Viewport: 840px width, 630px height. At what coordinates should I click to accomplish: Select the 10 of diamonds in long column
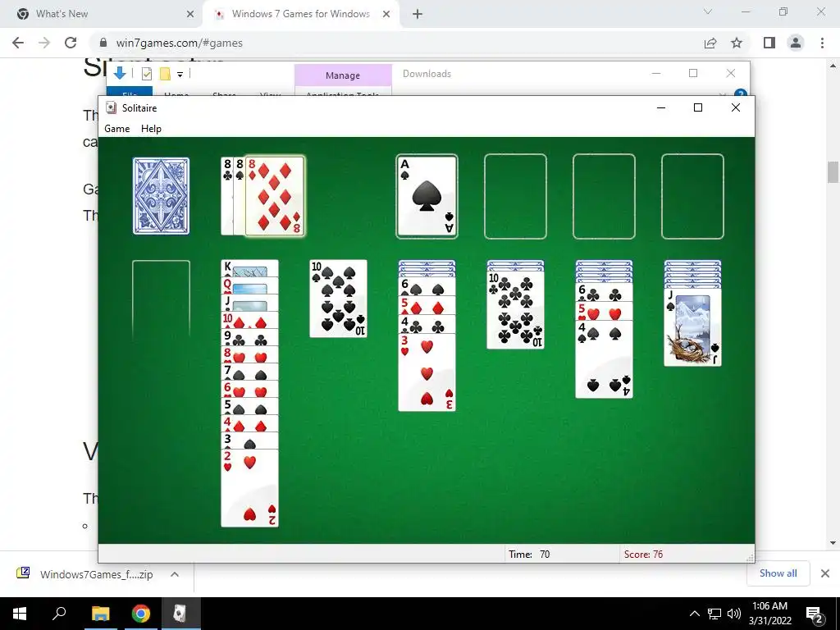[x=249, y=321]
